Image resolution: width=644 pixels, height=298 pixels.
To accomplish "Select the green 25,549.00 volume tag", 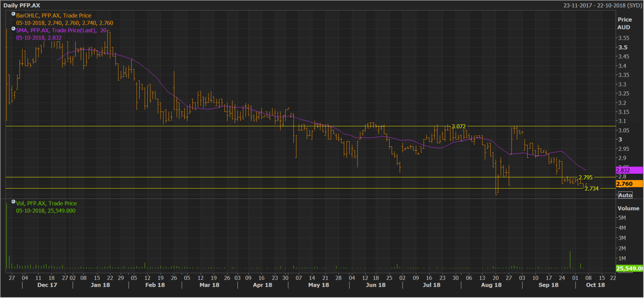I will tap(629, 268).
